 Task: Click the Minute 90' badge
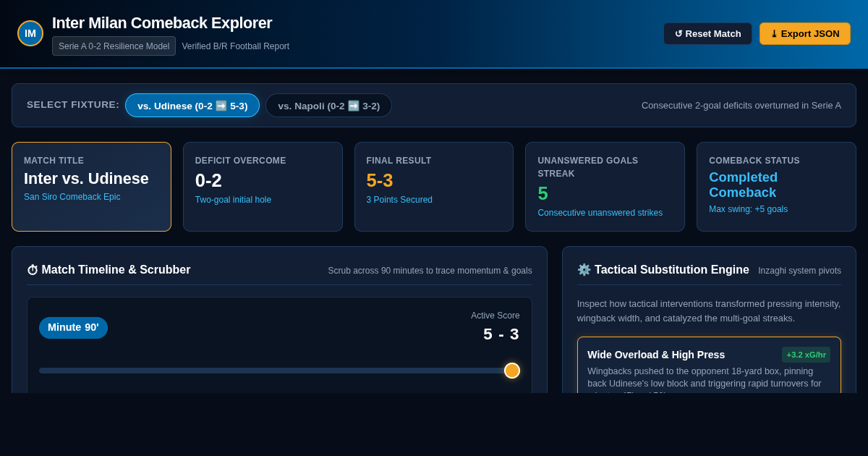pyautogui.click(x=73, y=327)
